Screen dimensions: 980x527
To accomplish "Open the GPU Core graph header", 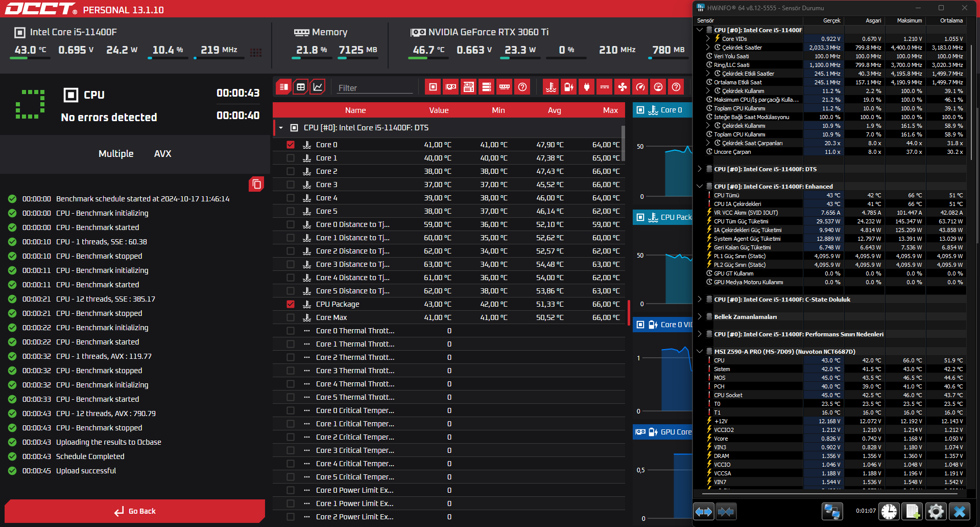I will pyautogui.click(x=662, y=432).
